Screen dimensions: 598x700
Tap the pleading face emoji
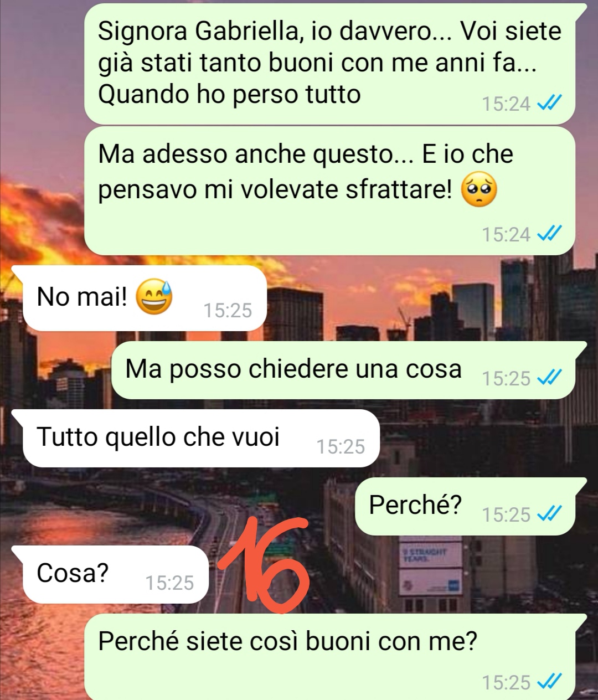click(479, 190)
